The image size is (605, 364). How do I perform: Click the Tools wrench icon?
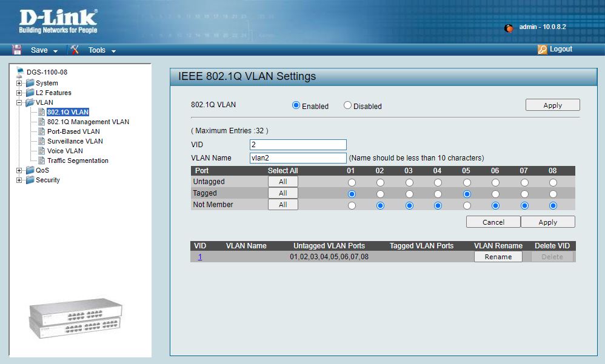[75, 50]
